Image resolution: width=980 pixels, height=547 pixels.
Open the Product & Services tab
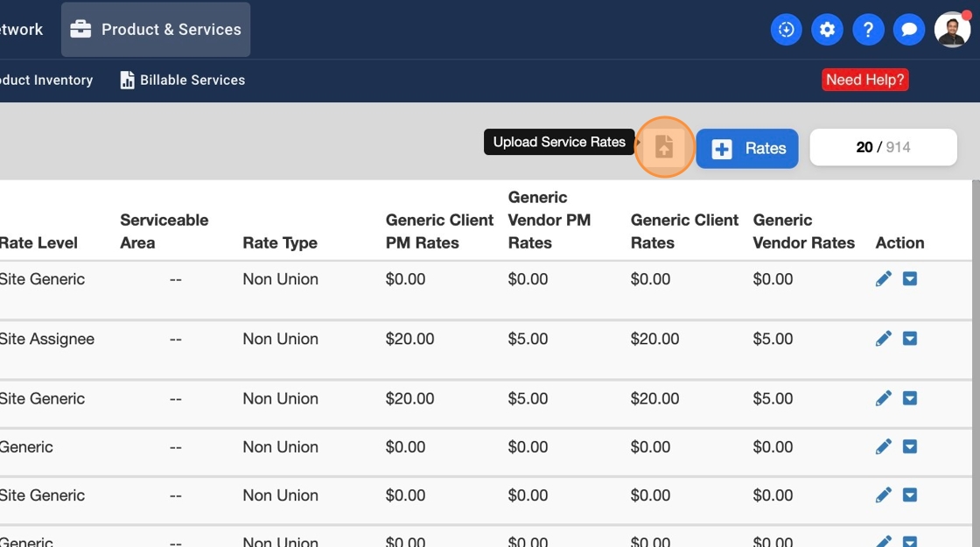pos(156,30)
